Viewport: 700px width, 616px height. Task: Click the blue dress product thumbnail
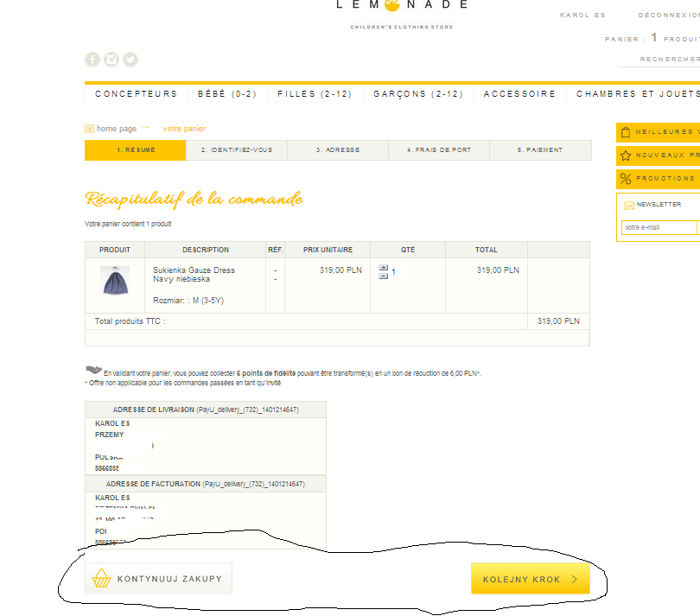(x=115, y=280)
